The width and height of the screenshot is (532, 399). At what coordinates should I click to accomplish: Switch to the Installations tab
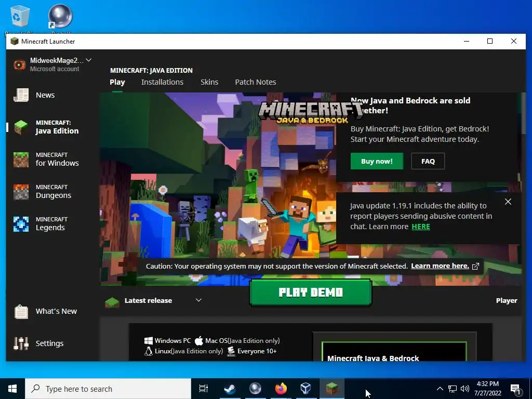(x=162, y=82)
